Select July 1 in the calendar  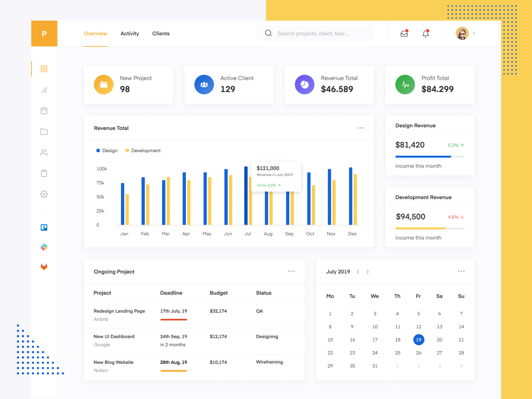pyautogui.click(x=330, y=314)
